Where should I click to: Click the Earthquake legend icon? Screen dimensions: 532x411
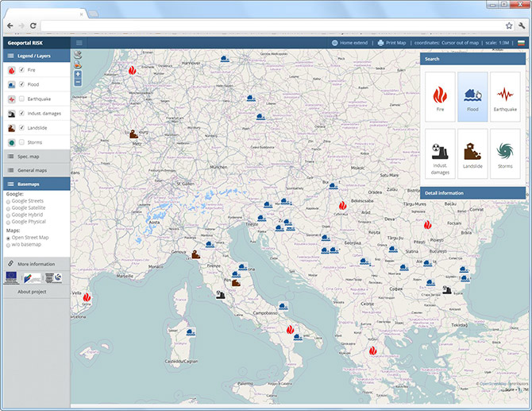coord(12,99)
